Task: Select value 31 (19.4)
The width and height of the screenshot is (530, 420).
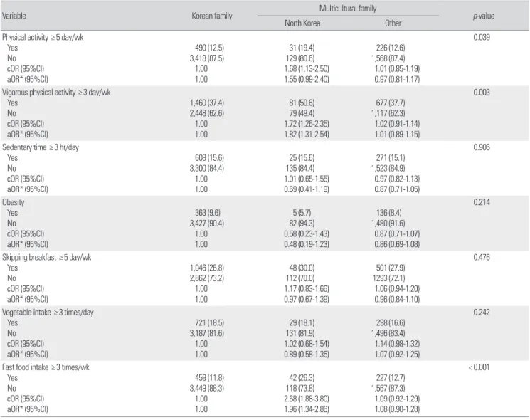Action: (x=302, y=48)
